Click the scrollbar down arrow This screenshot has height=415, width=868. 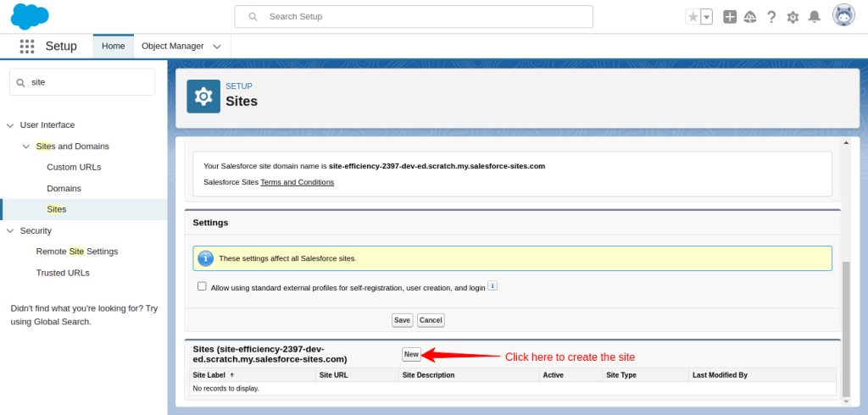pyautogui.click(x=846, y=401)
